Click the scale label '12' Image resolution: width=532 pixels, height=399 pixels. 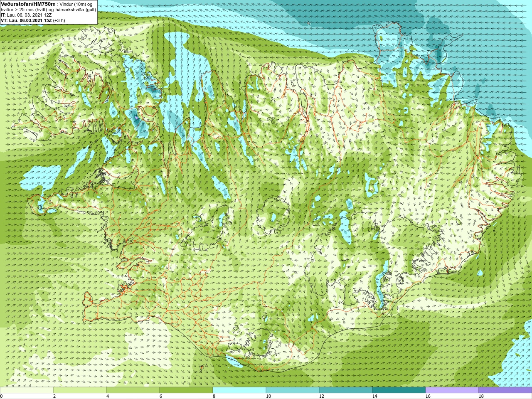[321, 396]
